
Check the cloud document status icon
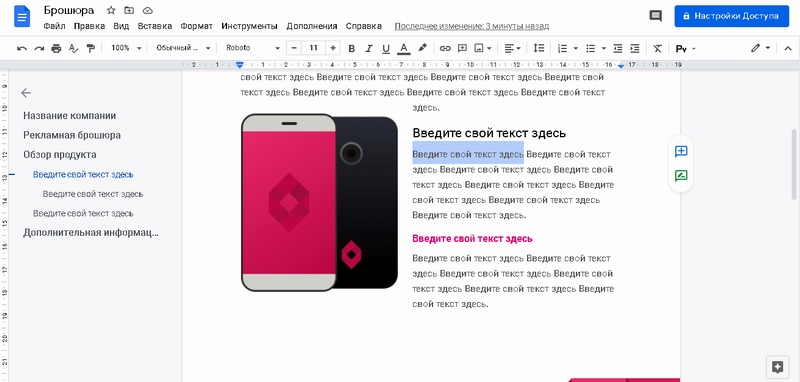click(148, 10)
